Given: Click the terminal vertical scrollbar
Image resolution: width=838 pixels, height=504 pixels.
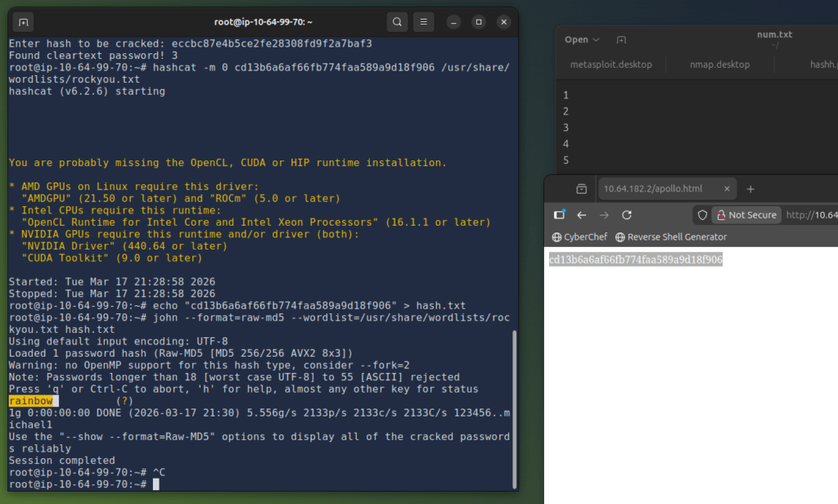Looking at the screenshot, I should point(515,409).
